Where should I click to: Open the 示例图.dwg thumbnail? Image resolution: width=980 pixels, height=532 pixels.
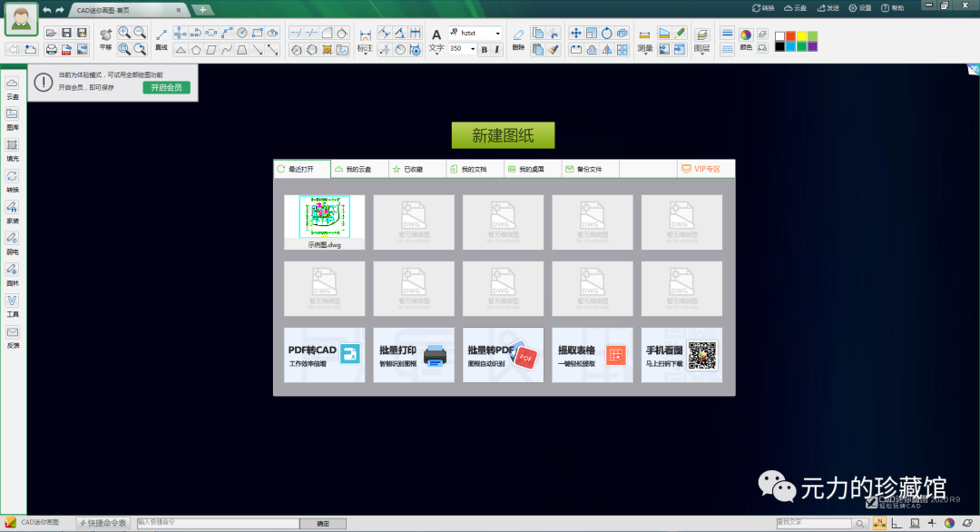pos(324,222)
